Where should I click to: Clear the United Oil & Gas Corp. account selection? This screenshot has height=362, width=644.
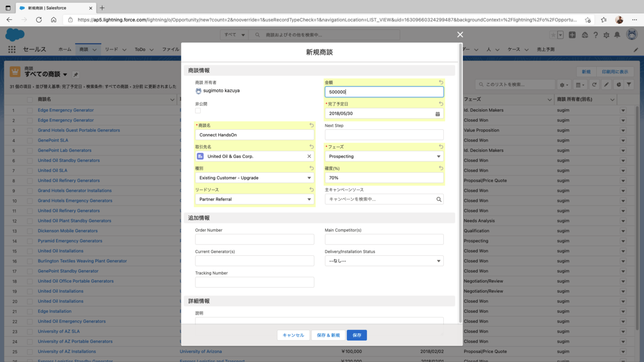pos(309,157)
